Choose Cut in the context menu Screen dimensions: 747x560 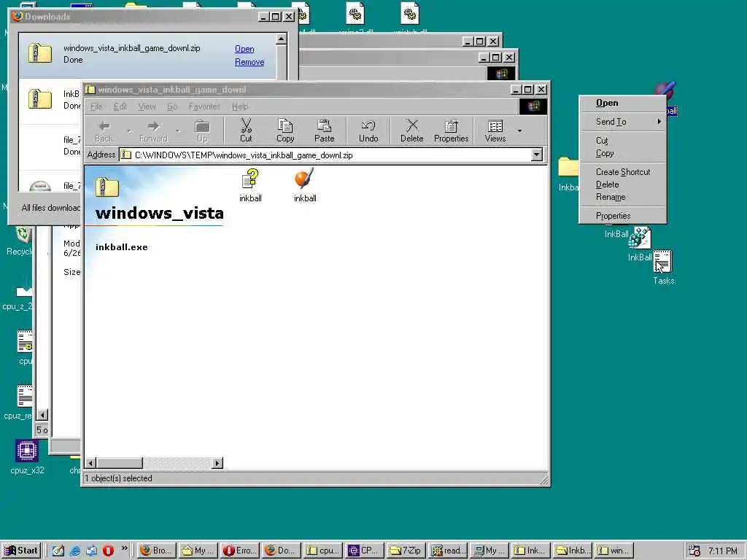click(622, 141)
